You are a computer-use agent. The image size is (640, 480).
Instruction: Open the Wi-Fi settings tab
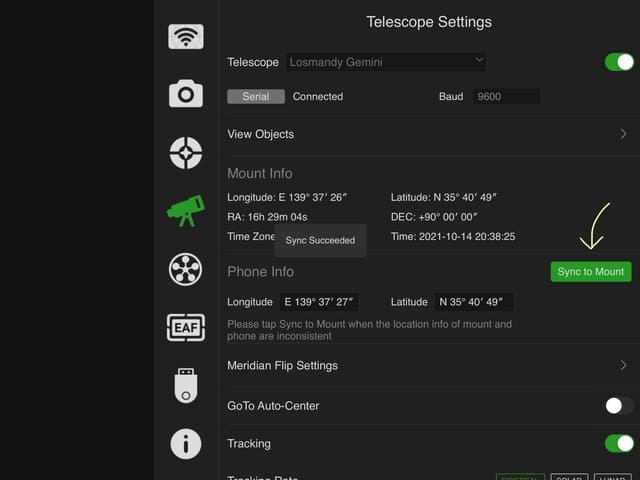[186, 37]
